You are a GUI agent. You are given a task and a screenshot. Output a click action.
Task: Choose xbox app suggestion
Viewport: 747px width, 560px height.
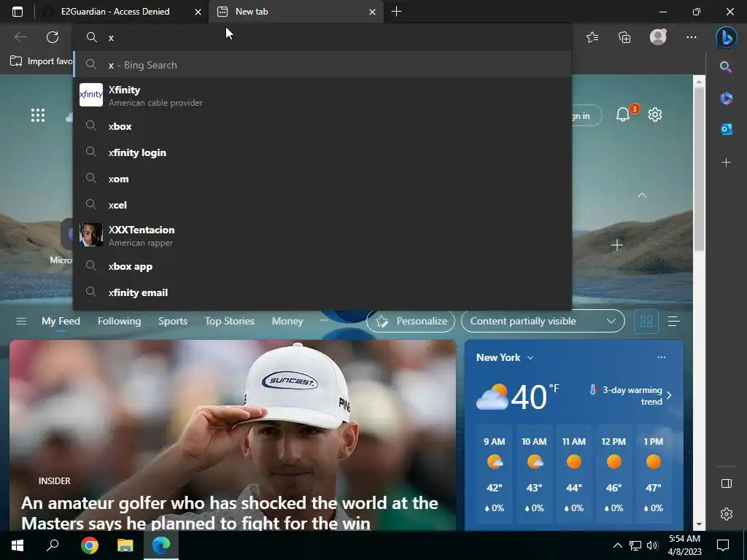pos(322,266)
